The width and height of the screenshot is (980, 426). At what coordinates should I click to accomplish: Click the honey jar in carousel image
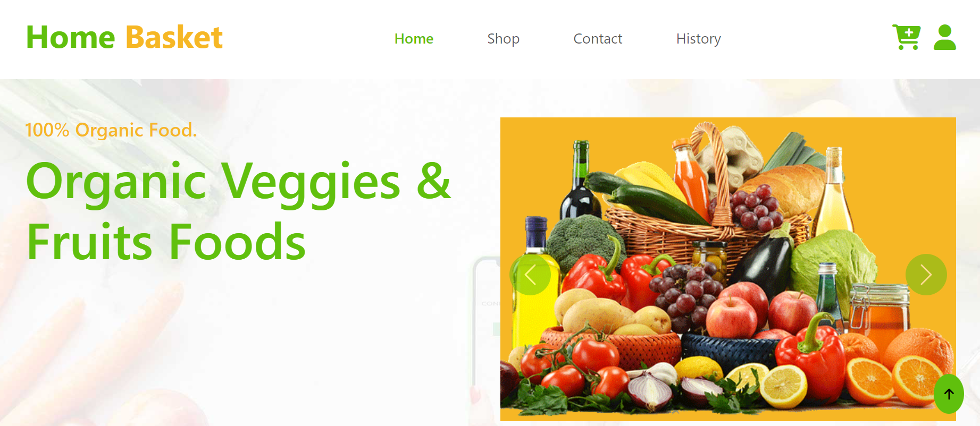coord(879,309)
